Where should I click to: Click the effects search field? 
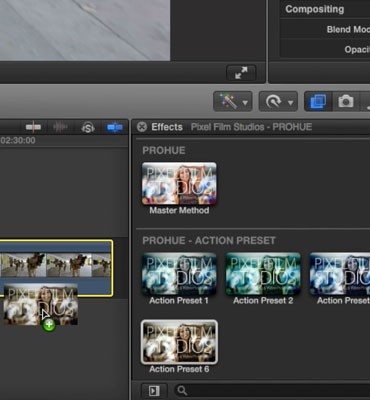pos(273,390)
